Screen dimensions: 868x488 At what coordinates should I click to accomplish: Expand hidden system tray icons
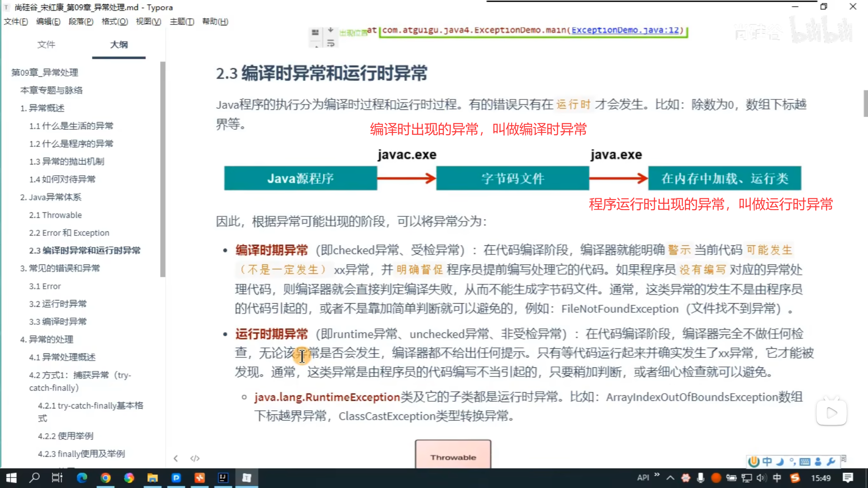pyautogui.click(x=670, y=478)
